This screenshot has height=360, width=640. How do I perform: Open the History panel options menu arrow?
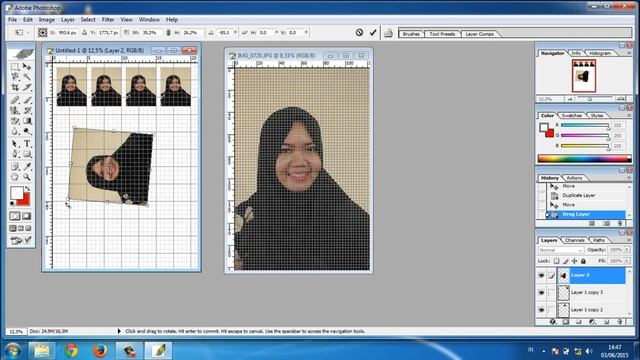tap(629, 178)
